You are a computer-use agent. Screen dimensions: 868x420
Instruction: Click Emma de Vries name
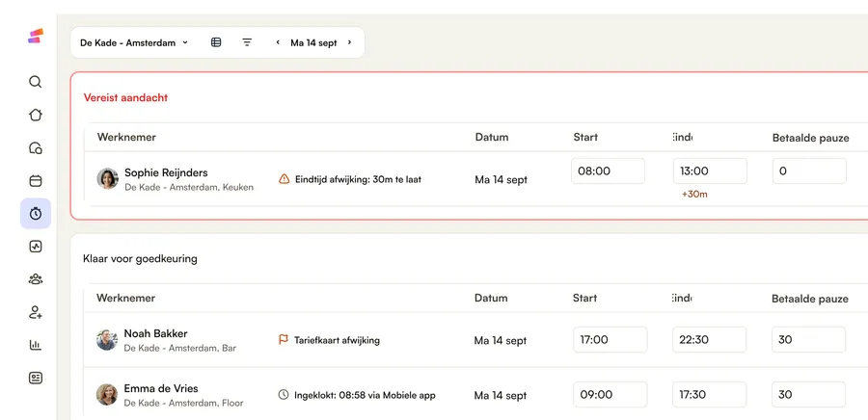(160, 388)
